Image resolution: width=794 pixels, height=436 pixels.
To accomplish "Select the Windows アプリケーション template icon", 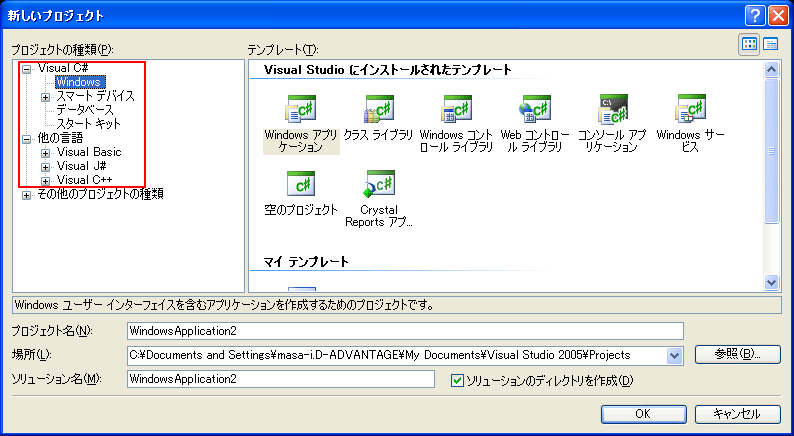I will coord(301,109).
